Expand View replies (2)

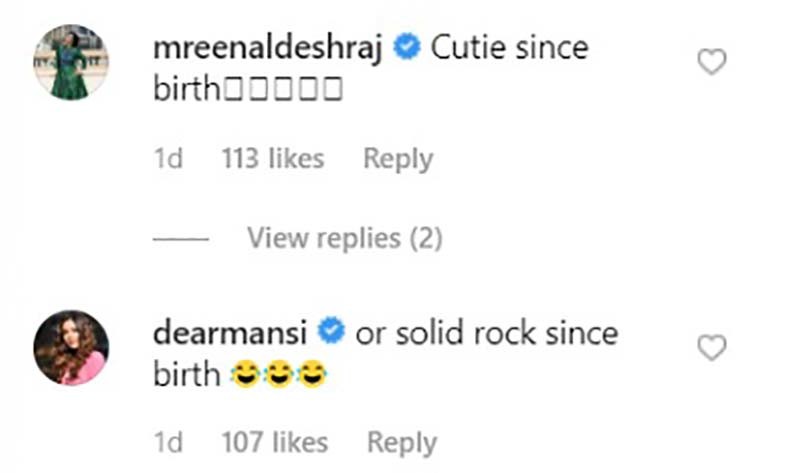(345, 238)
